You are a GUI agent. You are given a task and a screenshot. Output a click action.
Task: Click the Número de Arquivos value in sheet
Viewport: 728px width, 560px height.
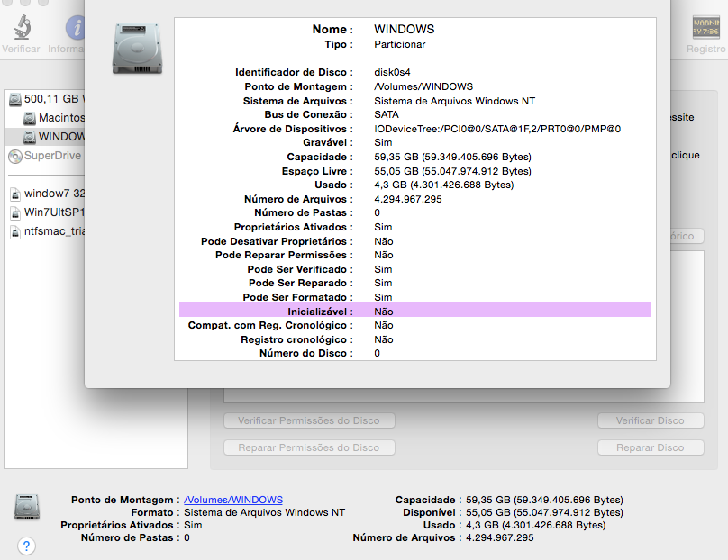click(408, 199)
